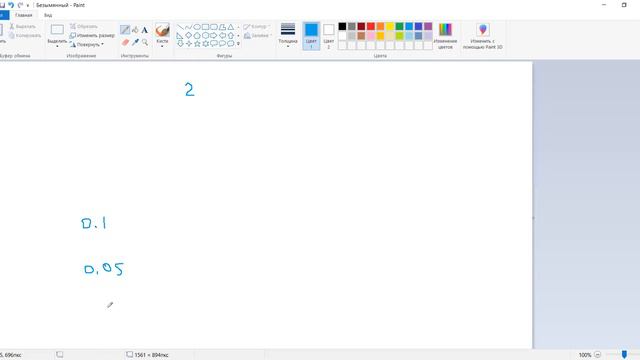Expand the Кисти brushes dropdown arrow
The width and height of the screenshot is (640, 360).
click(162, 46)
